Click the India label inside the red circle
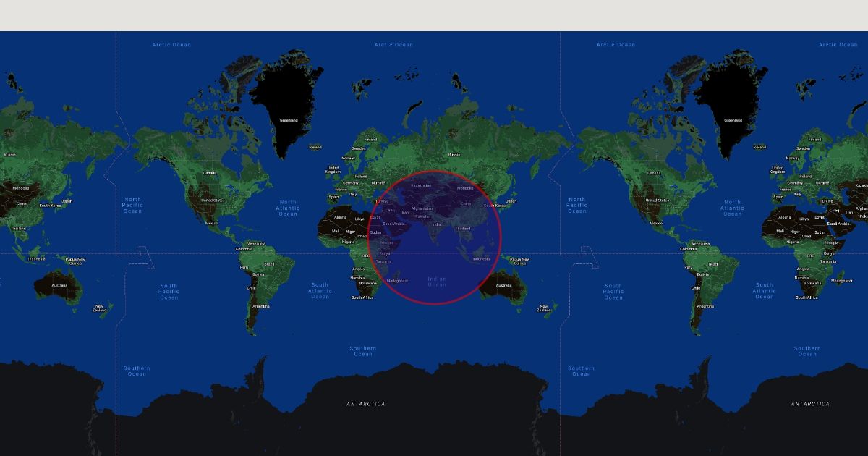 [x=436, y=224]
